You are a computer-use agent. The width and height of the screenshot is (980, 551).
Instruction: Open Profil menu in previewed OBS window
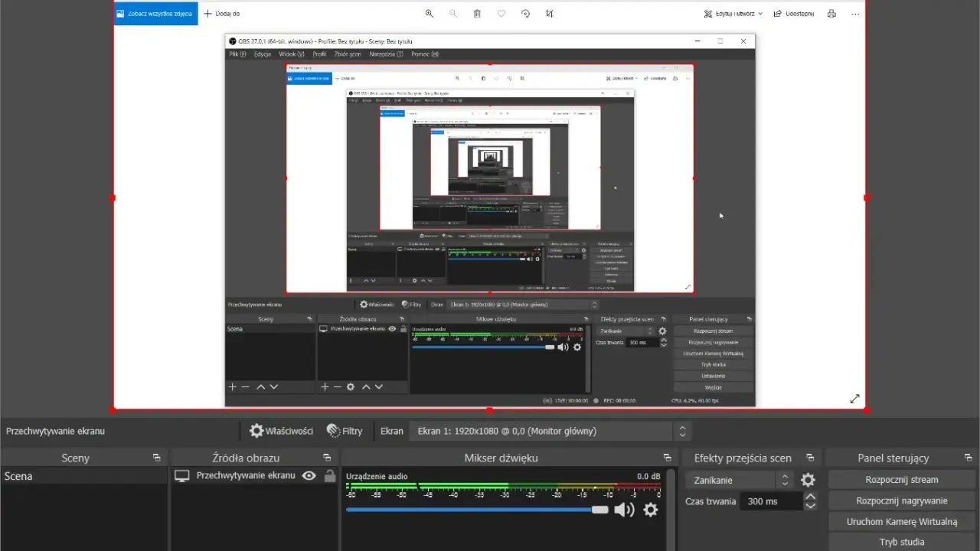(319, 54)
